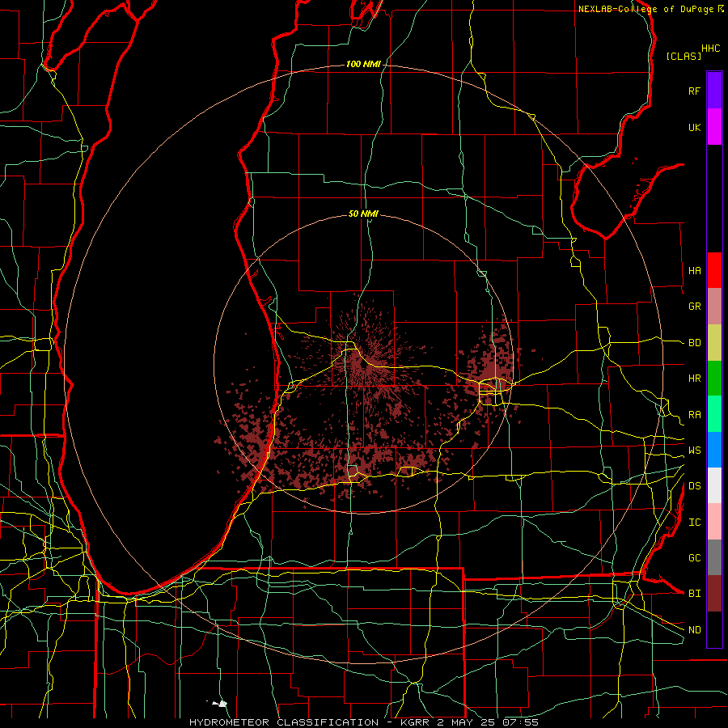This screenshot has height=728, width=728.
Task: Click the RF purple legend swatch
Action: coord(714,91)
